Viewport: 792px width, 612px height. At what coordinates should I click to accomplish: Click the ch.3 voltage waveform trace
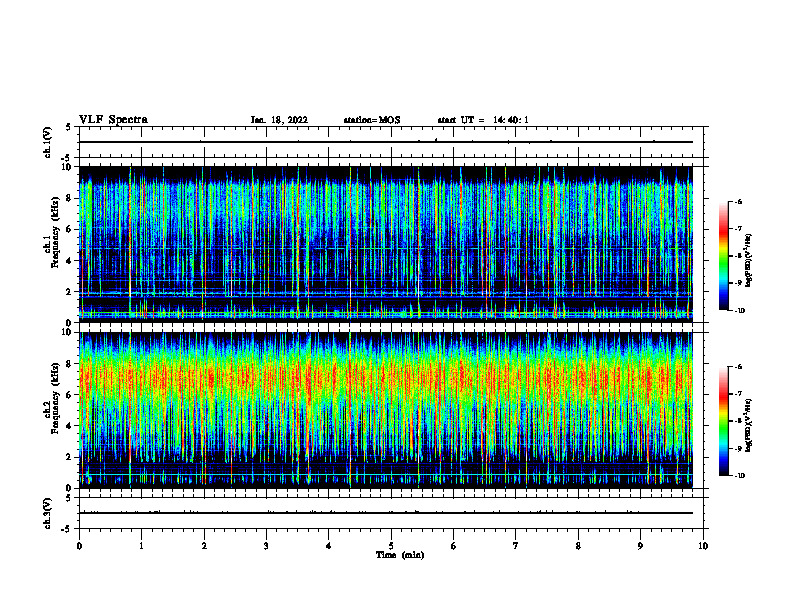click(385, 513)
